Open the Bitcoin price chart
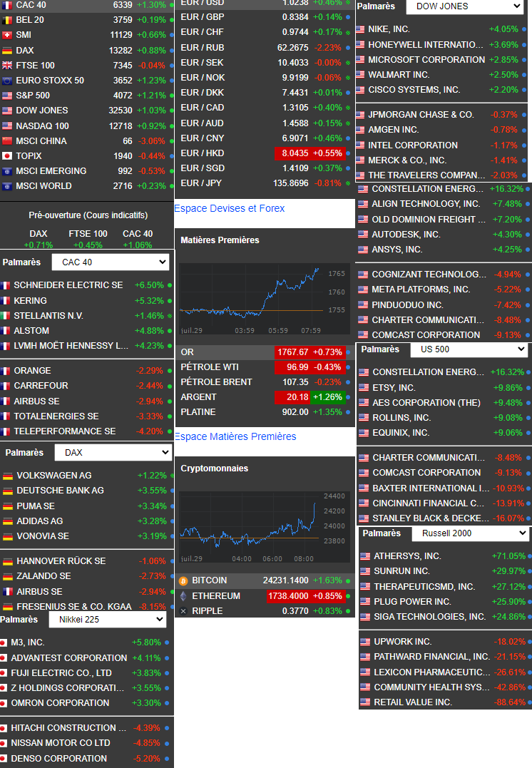 265,527
